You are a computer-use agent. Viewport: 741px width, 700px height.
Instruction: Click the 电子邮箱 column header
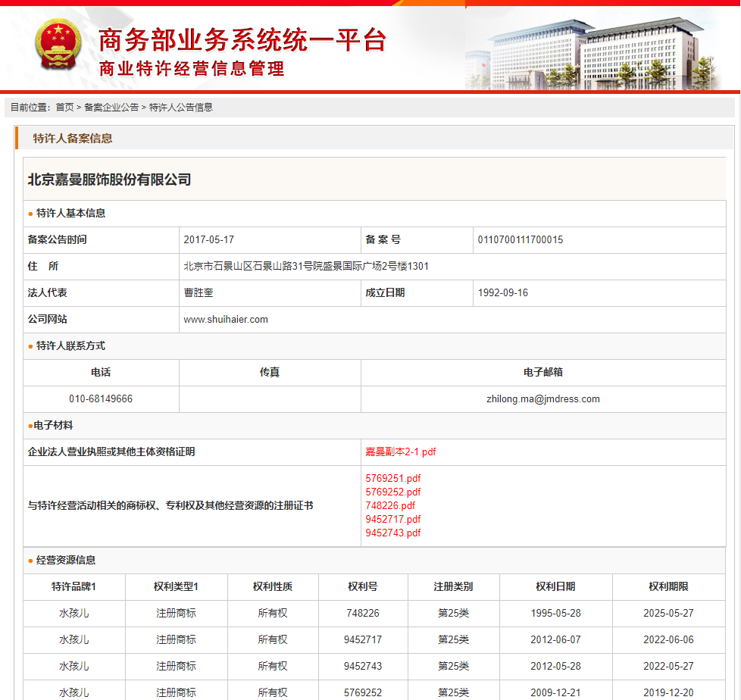point(543,373)
